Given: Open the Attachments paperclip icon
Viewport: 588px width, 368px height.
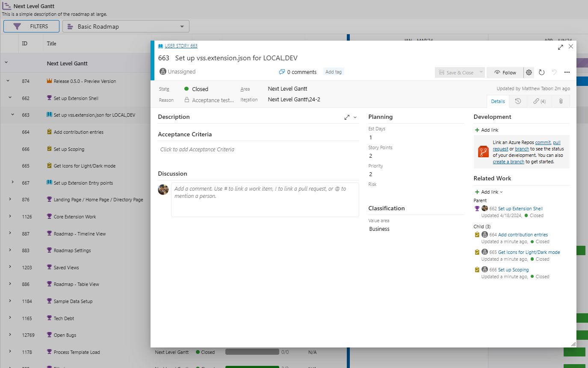Looking at the screenshot, I should click(x=561, y=101).
